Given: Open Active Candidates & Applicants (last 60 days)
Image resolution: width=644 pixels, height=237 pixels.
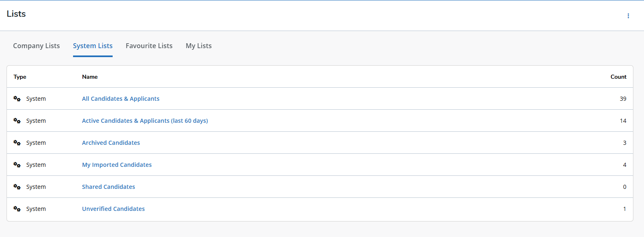Looking at the screenshot, I should click(145, 121).
